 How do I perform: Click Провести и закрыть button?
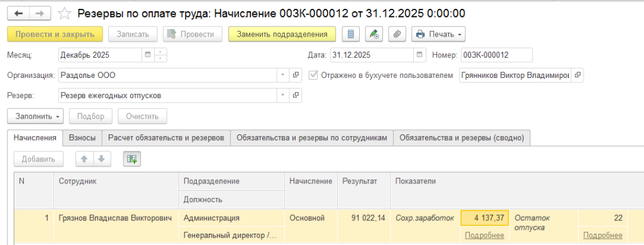(x=55, y=35)
